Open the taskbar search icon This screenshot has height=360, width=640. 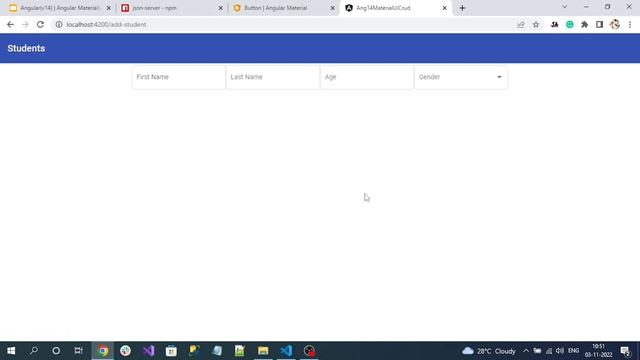pos(34,351)
